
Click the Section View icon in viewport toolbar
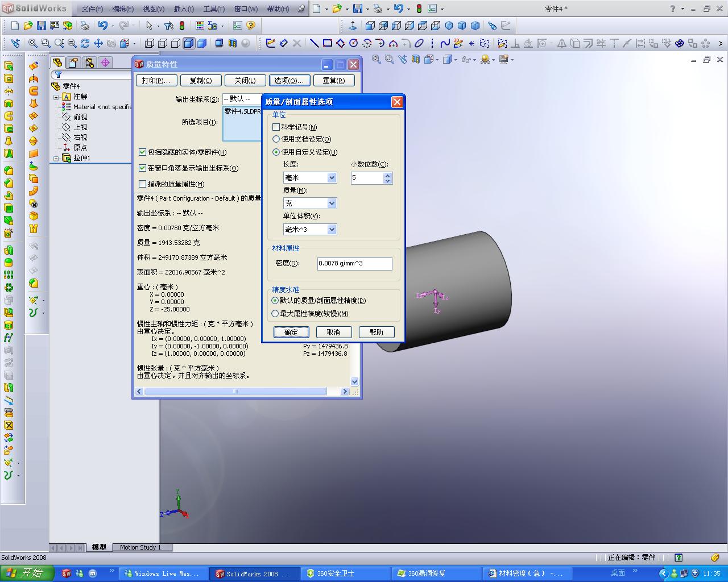pos(416,59)
